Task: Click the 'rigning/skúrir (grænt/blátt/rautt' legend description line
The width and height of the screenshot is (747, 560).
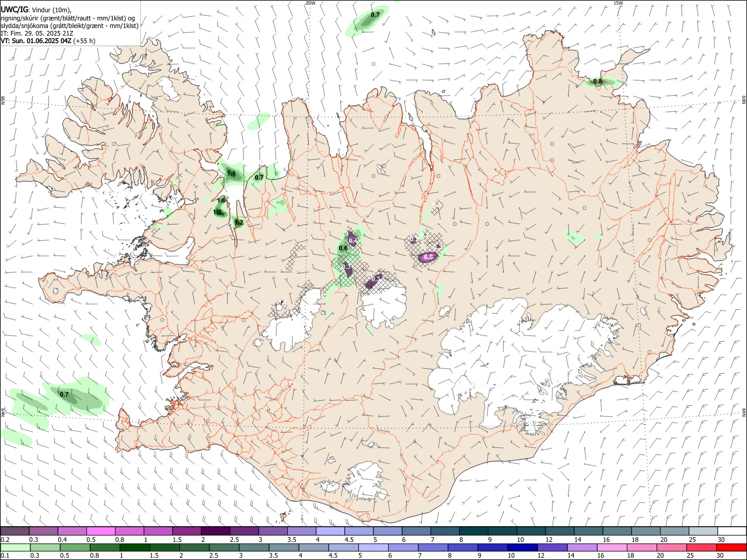Action: pyautogui.click(x=68, y=17)
